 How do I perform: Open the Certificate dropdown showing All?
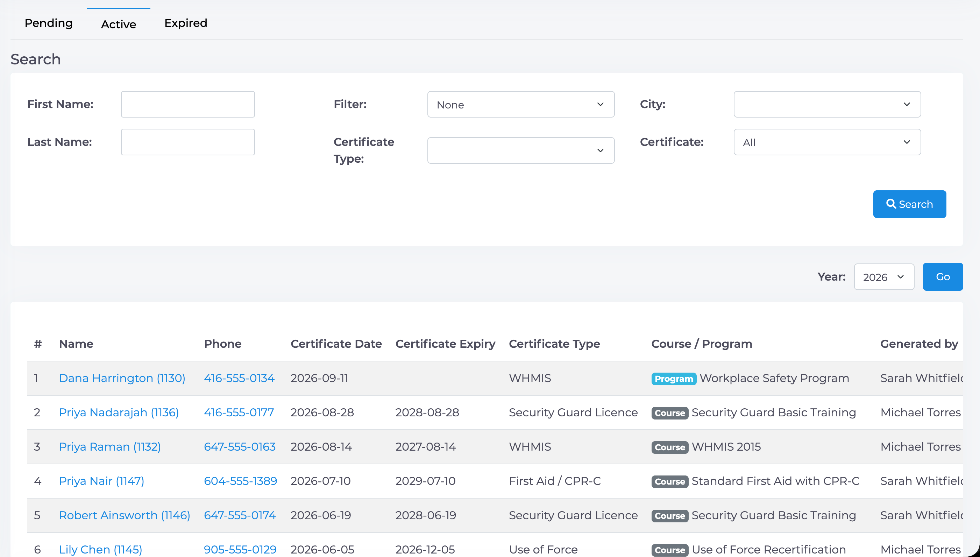click(x=827, y=142)
